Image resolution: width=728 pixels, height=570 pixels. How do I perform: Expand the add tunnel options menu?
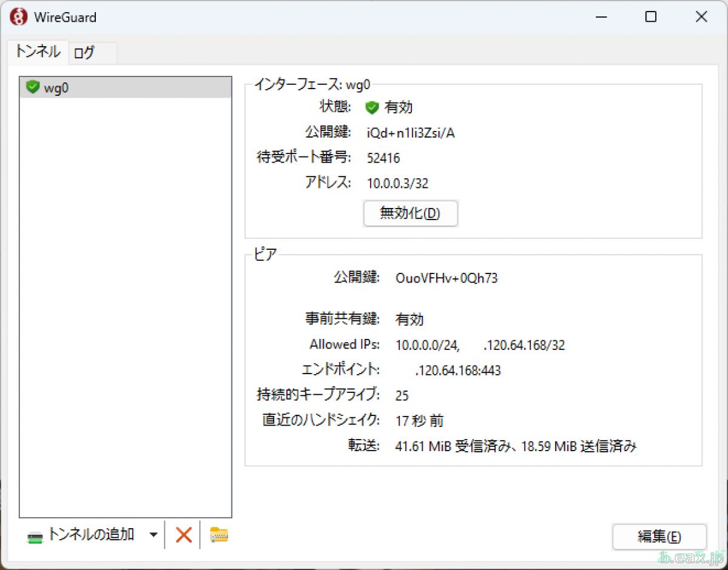click(x=154, y=534)
